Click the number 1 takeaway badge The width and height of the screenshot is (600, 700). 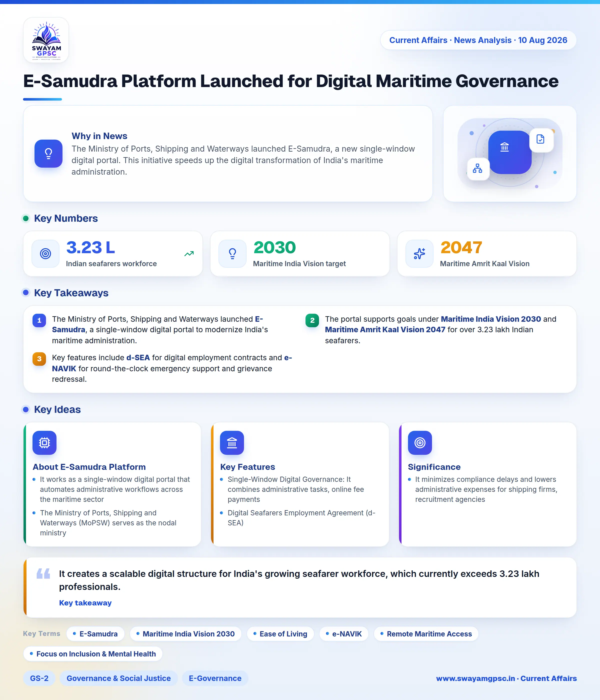[x=39, y=320]
